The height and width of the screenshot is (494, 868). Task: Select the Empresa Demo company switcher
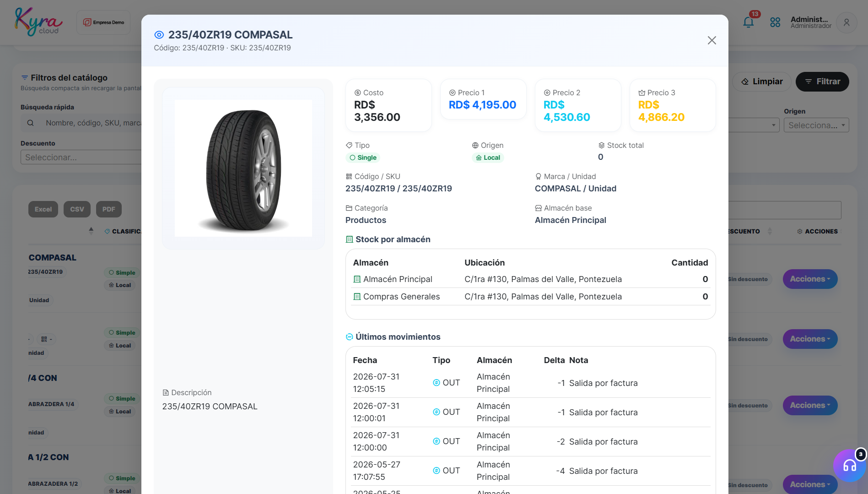pos(103,22)
